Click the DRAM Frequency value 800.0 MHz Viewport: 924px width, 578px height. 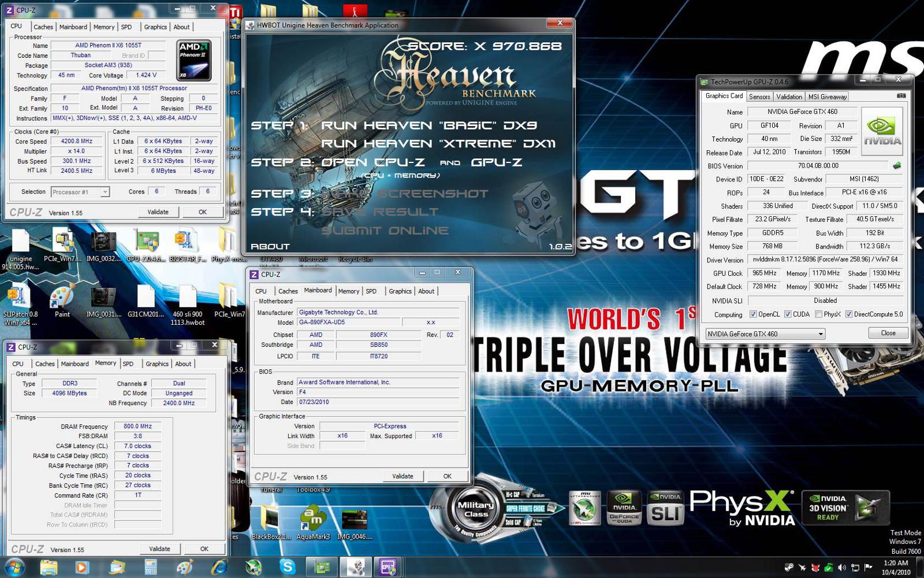click(x=137, y=427)
